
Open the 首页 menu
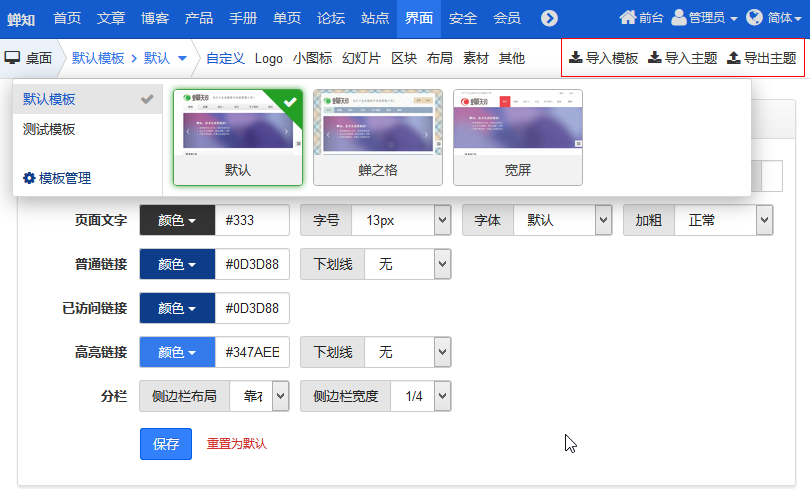coord(67,19)
